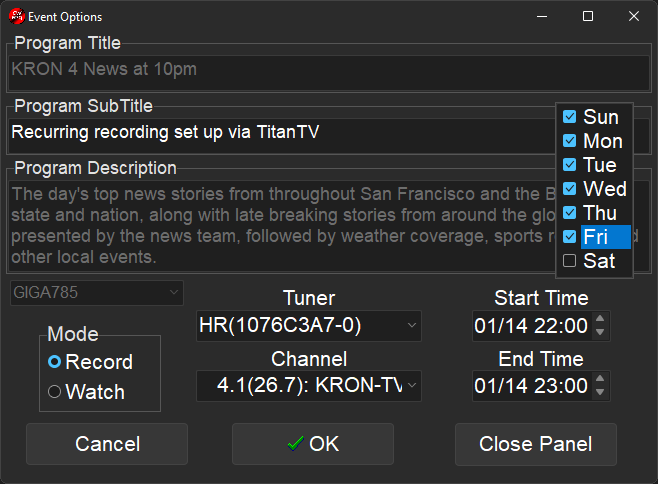Increase Start Time with the up arrow

[600, 320]
